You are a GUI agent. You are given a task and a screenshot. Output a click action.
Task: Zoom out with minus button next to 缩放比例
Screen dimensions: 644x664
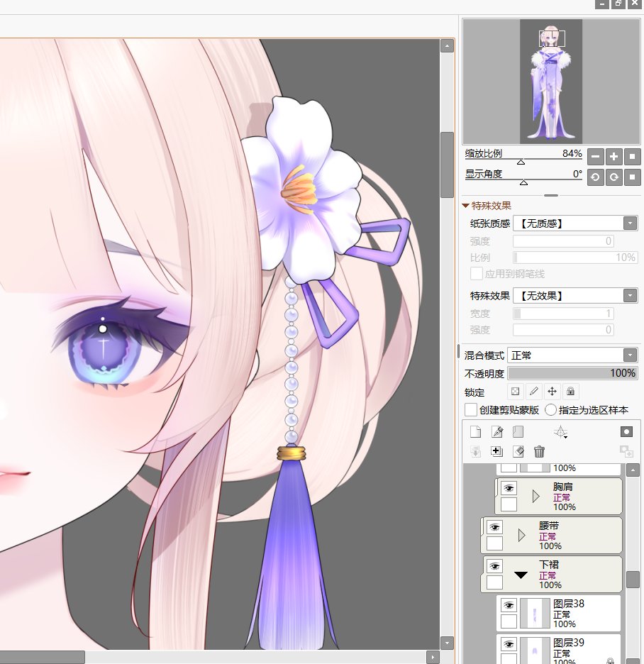595,157
